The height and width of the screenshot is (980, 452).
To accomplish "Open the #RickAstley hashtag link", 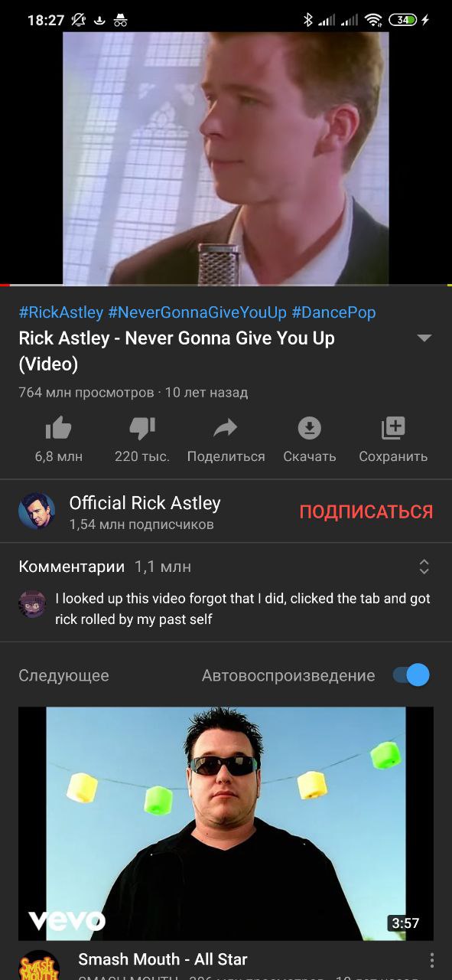I will click(61, 312).
